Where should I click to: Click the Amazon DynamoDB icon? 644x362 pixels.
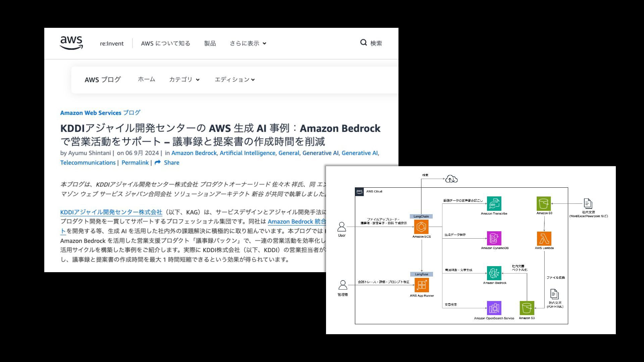(494, 238)
